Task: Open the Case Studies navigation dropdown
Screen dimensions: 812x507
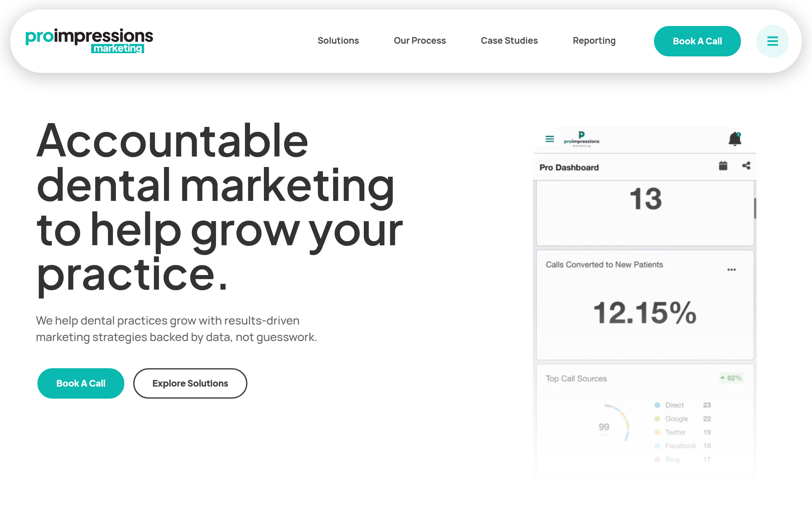Action: 509,40
